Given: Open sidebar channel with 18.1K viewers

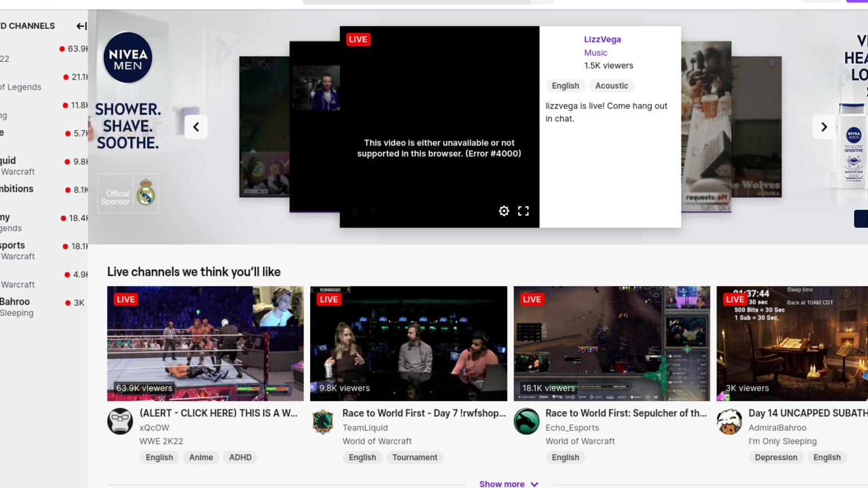Looking at the screenshot, I should (x=44, y=251).
